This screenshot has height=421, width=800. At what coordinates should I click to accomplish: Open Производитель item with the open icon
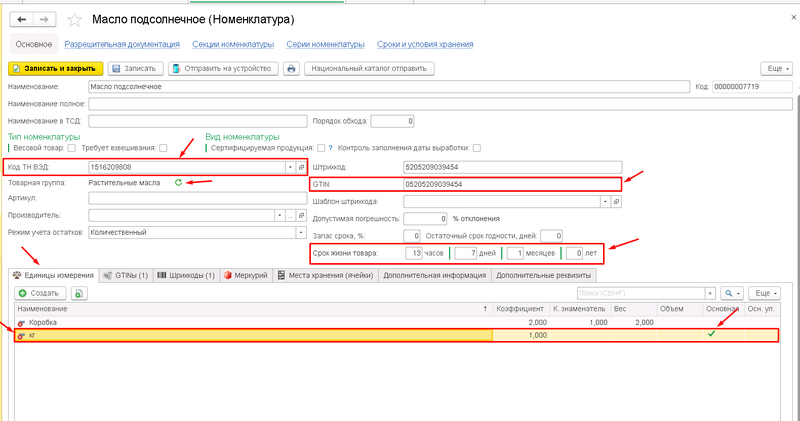point(302,215)
